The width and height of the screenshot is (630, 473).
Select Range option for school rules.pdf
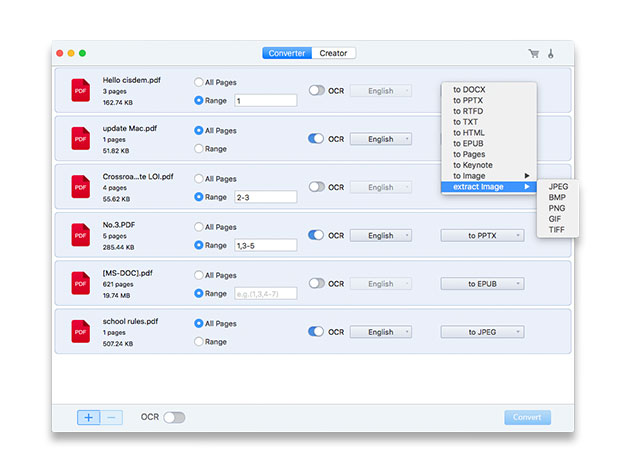[198, 342]
